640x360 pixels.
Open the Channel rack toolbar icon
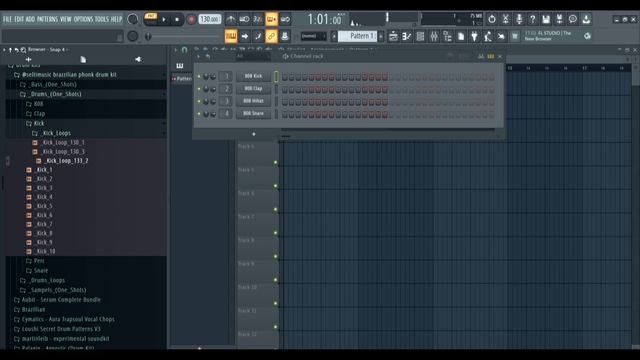420,36
